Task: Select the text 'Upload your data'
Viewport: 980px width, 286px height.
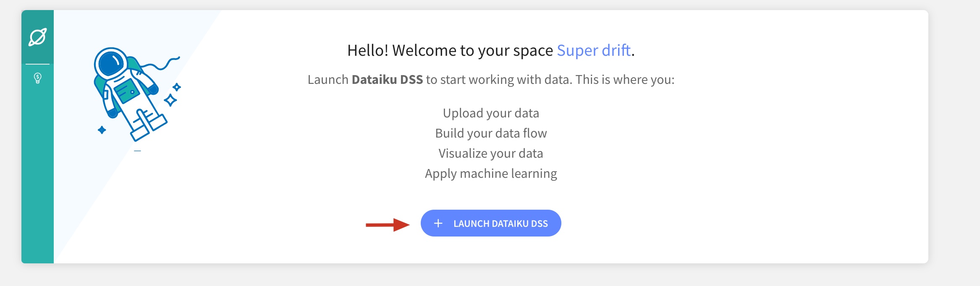Action: (491, 113)
